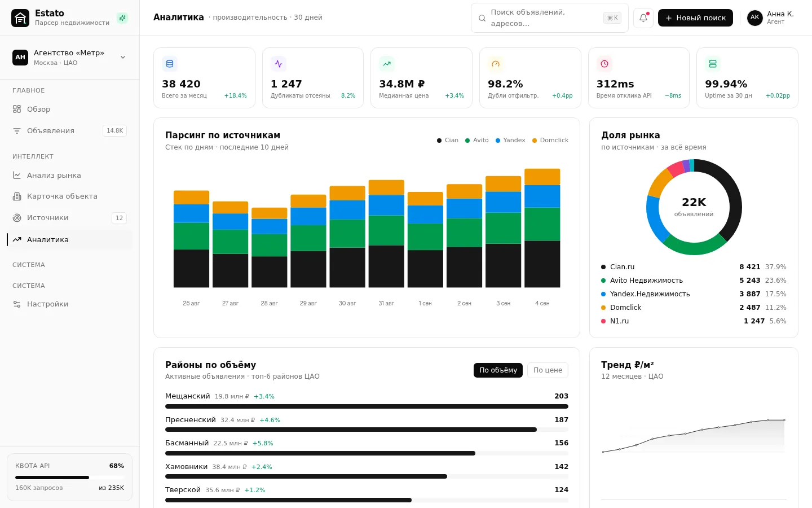812x508 pixels.
Task: Click the market share donut chart center
Action: (694, 207)
